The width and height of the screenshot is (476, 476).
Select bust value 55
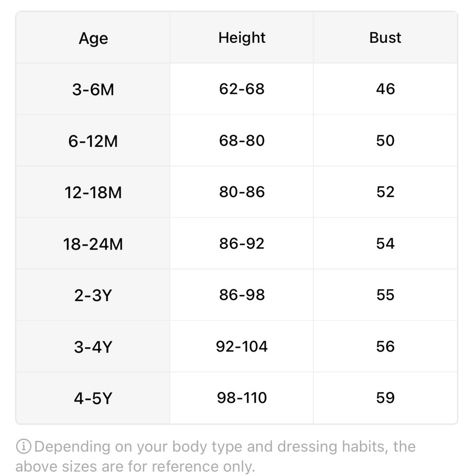(x=385, y=295)
